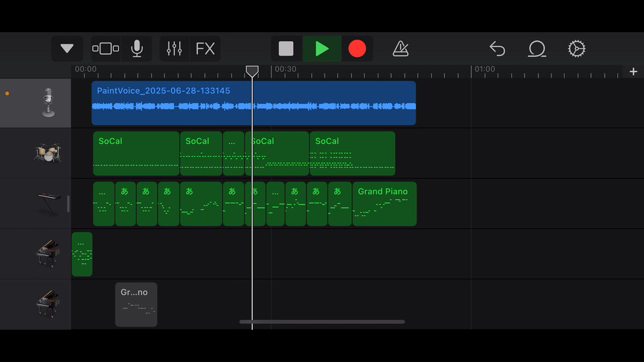The image size is (644, 362).
Task: Click the horizontal scrollbar below the tracks
Action: pyautogui.click(x=322, y=322)
